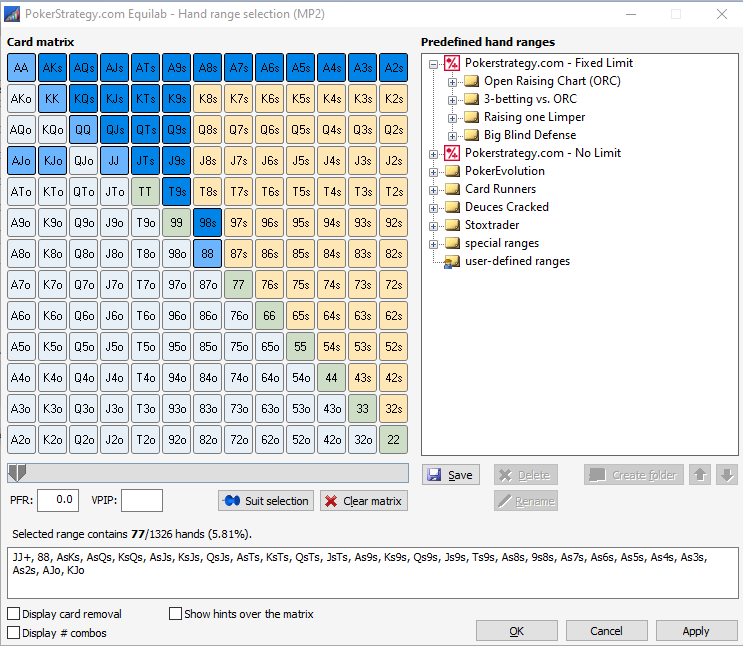This screenshot has width=743, height=646.
Task: Click the user-defined ranges folder icon
Action: [452, 261]
